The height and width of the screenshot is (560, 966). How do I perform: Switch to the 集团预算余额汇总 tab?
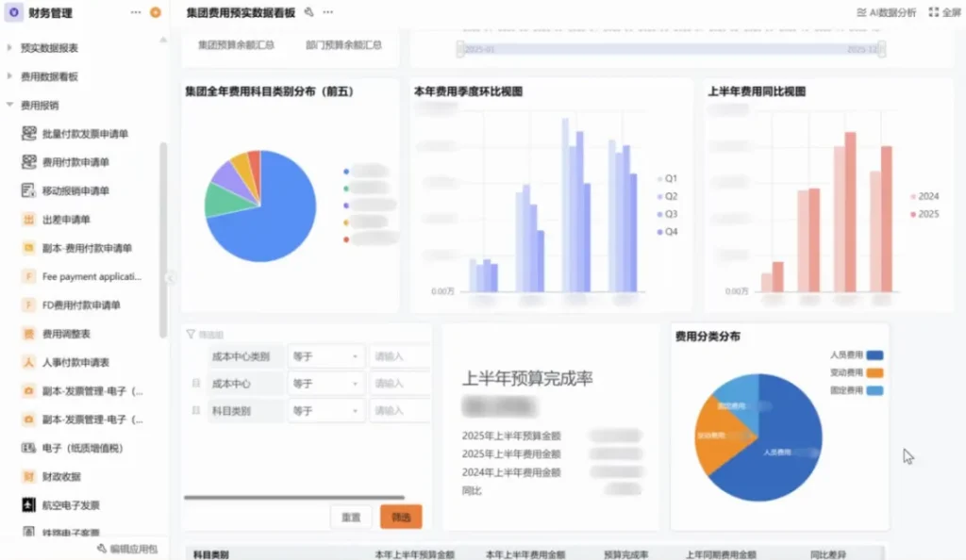click(236, 44)
